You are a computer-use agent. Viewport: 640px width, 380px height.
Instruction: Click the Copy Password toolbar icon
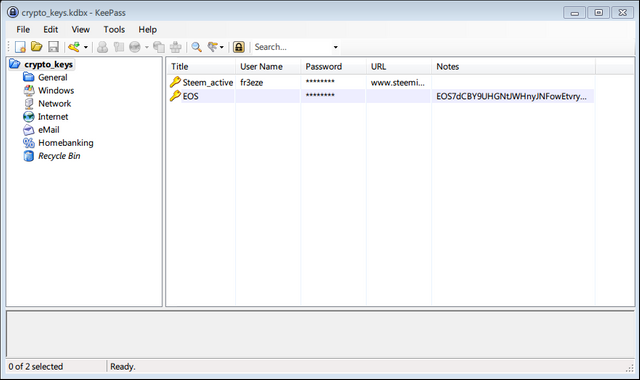tap(119, 47)
